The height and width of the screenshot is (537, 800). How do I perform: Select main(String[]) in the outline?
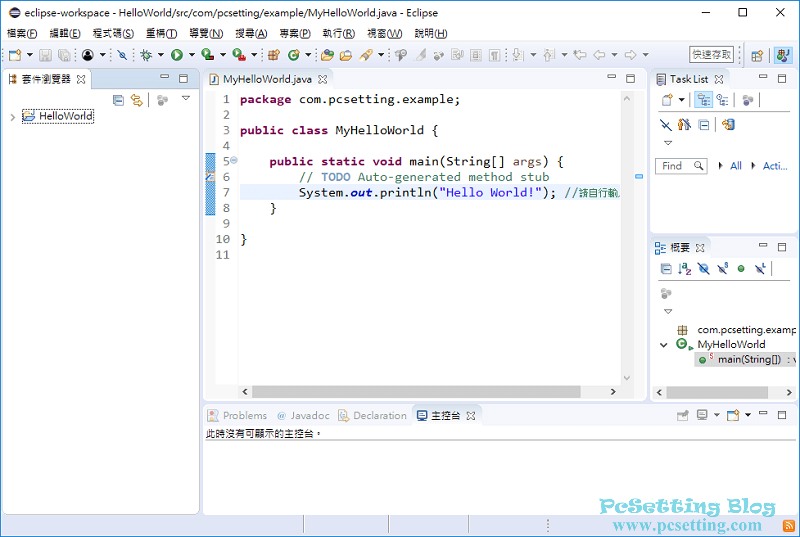pos(747,360)
